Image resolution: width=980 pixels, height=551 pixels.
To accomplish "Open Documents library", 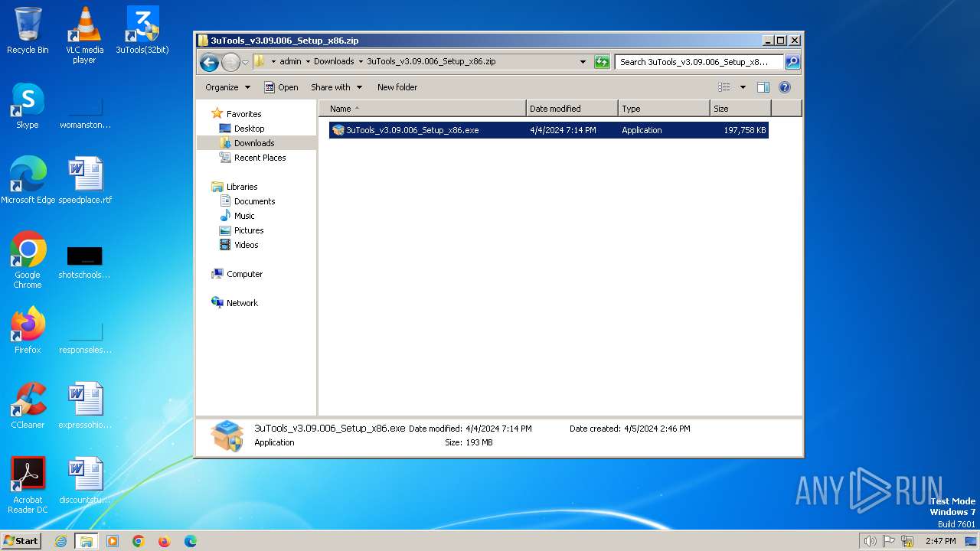I will coord(254,201).
